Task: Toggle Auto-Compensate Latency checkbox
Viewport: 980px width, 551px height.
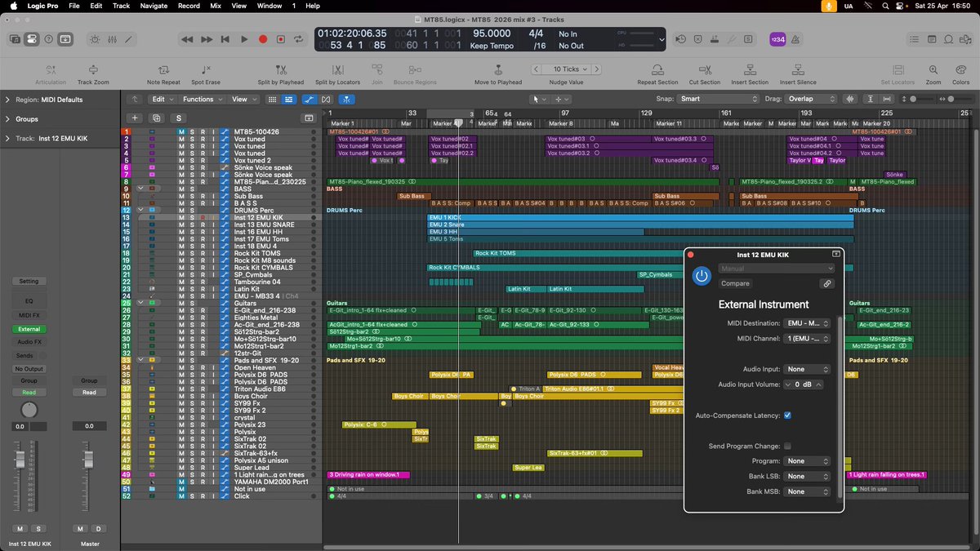Action: pos(787,415)
